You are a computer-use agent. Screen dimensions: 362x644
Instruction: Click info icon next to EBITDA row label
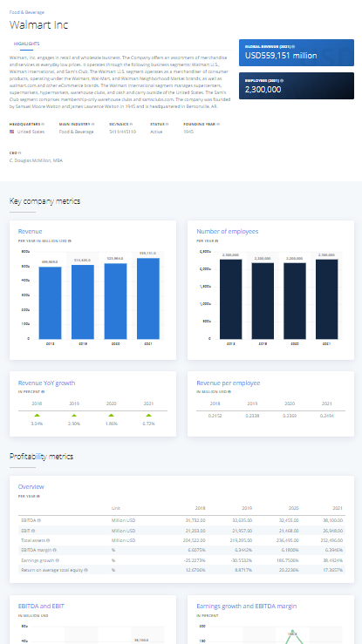pos(39,520)
